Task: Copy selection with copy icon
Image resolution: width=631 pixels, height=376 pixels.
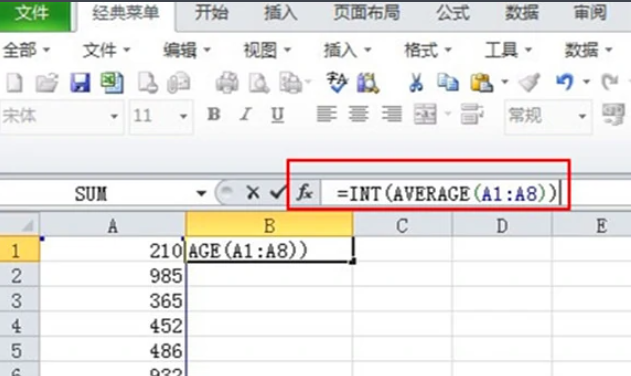Action: coord(448,83)
